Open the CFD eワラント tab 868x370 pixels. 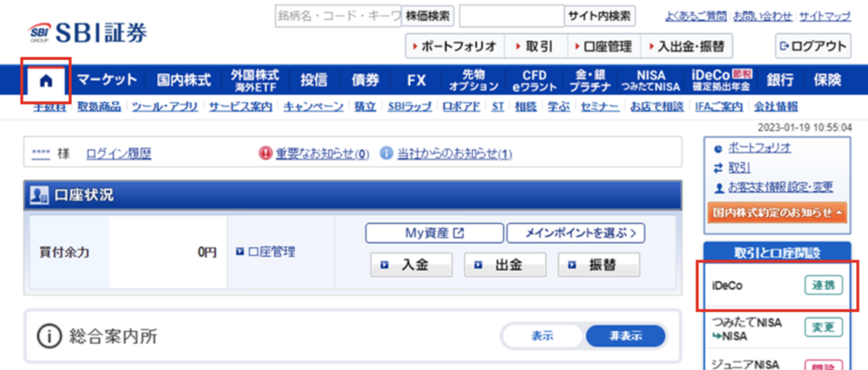[x=535, y=80]
